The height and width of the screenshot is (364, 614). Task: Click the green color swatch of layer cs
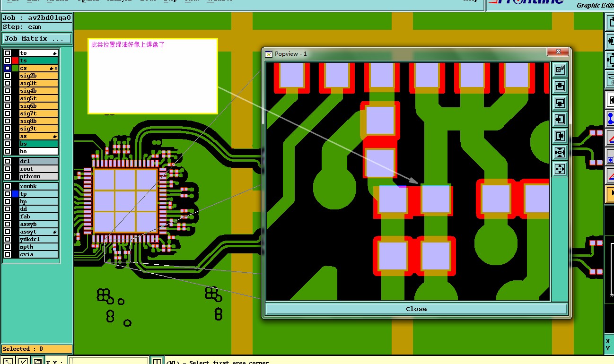tap(15, 68)
